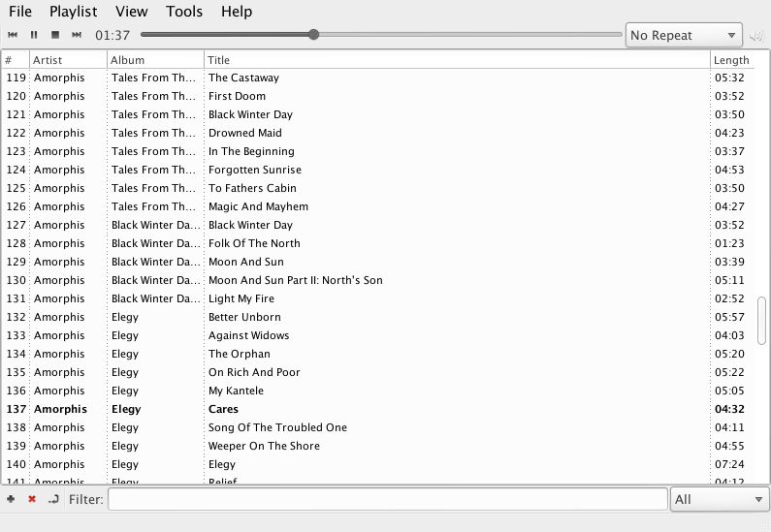Image resolution: width=771 pixels, height=532 pixels.
Task: Pause the current playback
Action: coord(34,35)
